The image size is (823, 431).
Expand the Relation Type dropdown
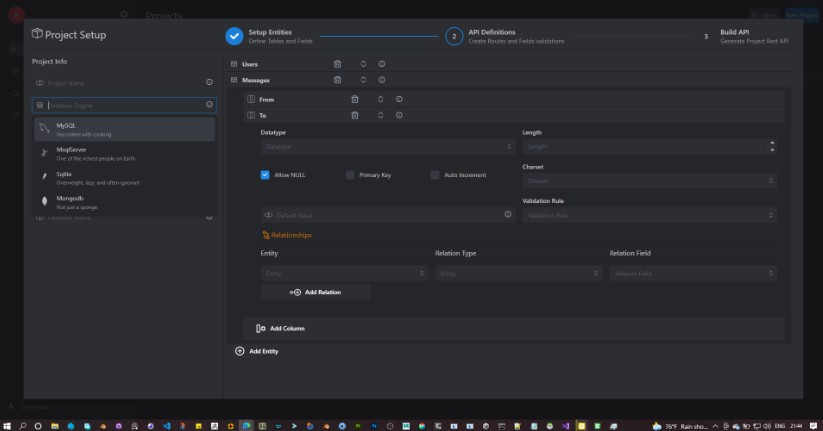[517, 272]
